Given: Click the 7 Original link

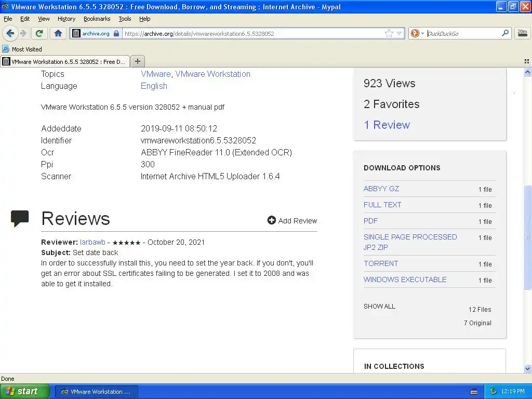Looking at the screenshot, I should click(x=477, y=323).
